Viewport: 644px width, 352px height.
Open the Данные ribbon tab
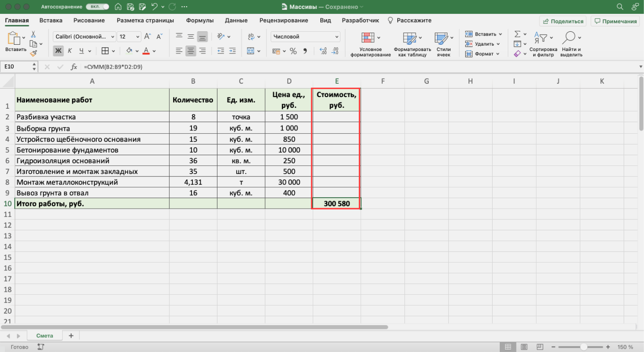click(x=236, y=20)
